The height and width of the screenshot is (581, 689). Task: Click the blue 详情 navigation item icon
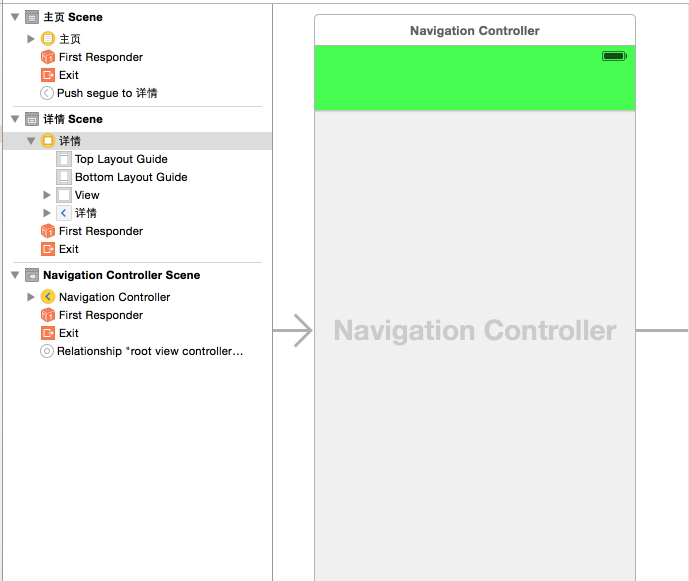click(64, 213)
